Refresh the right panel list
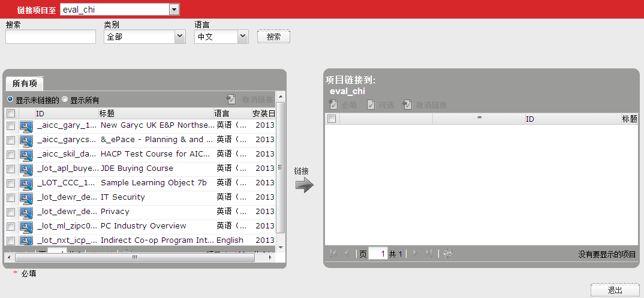Image resolution: width=644 pixels, height=298 pixels. pyautogui.click(x=448, y=254)
